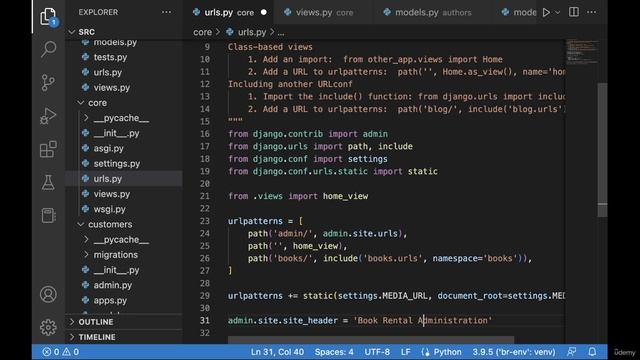Select language mode Python in status bar
640x360 pixels.
442,352
